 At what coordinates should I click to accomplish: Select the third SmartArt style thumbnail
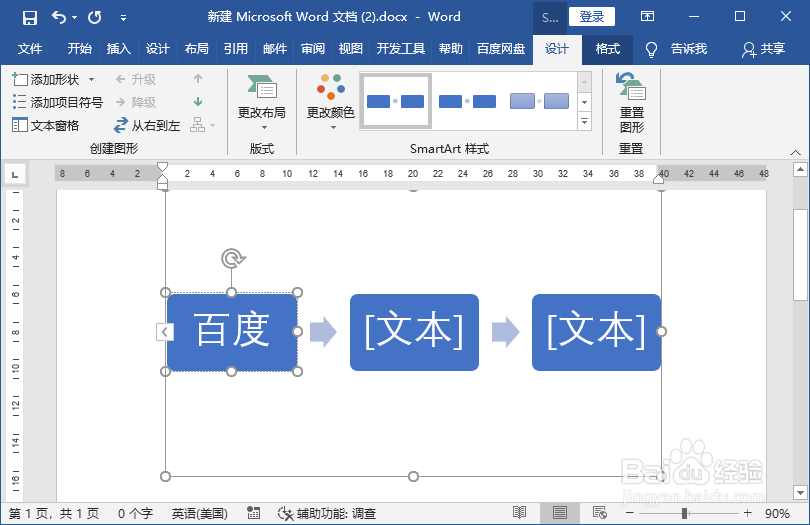tap(539, 101)
